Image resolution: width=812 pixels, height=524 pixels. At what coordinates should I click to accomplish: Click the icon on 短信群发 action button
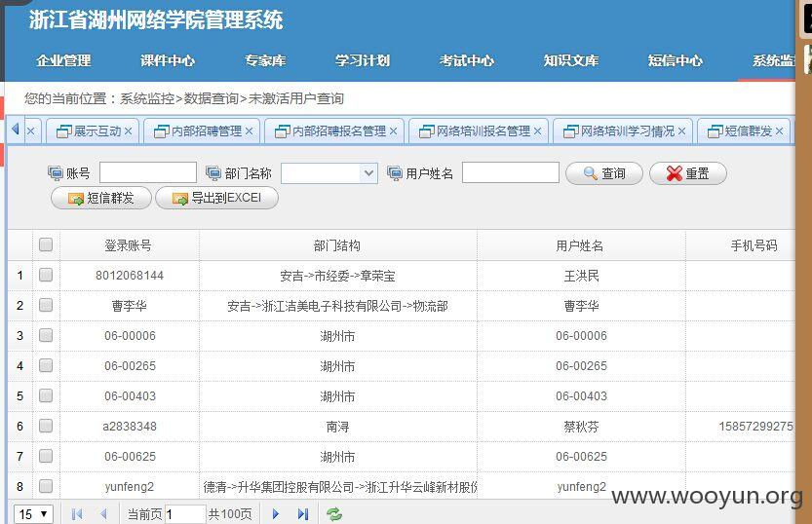pyautogui.click(x=76, y=199)
